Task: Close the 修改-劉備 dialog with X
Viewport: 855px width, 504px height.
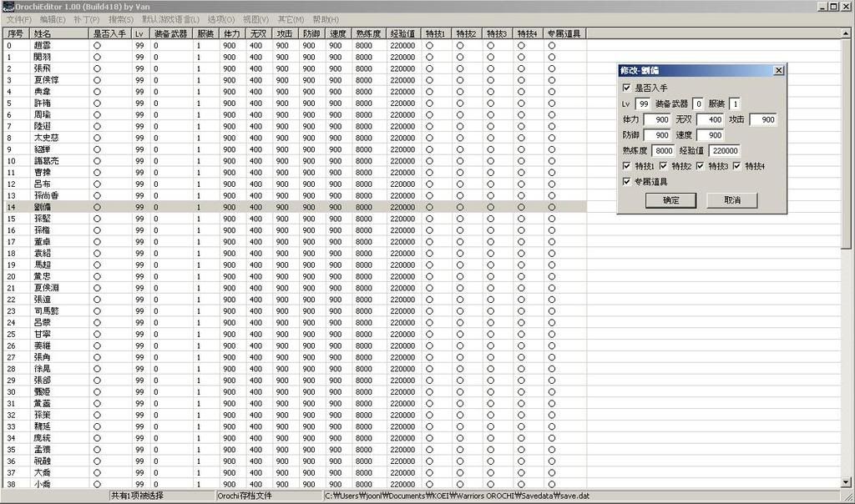Action: [778, 71]
